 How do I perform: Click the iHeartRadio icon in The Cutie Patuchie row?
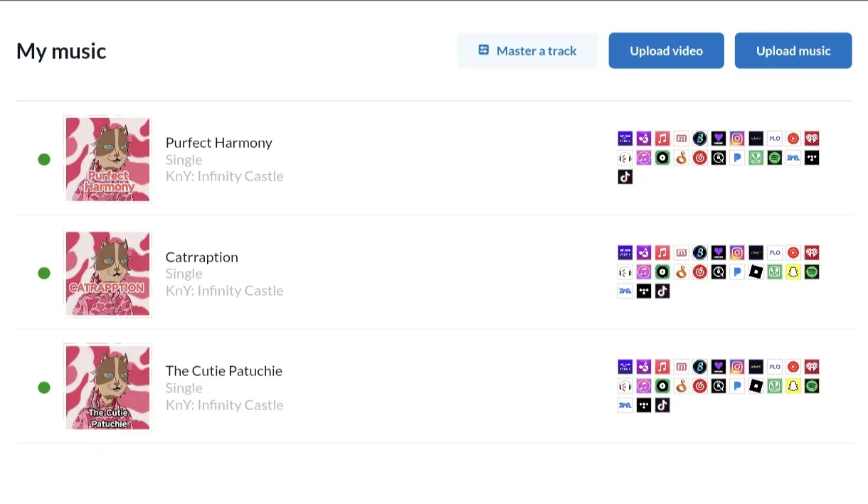coord(812,367)
